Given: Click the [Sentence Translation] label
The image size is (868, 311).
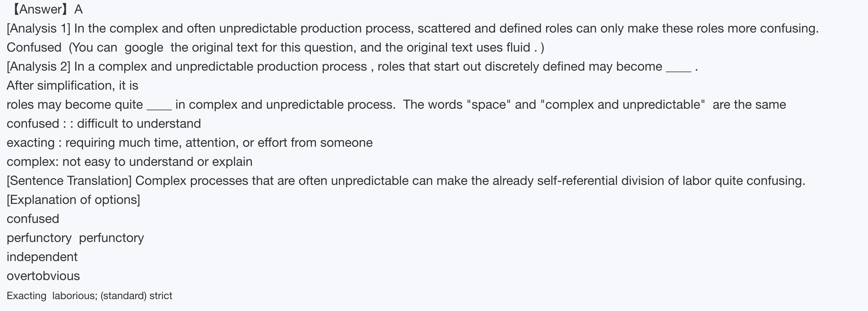Looking at the screenshot, I should click(x=69, y=181).
